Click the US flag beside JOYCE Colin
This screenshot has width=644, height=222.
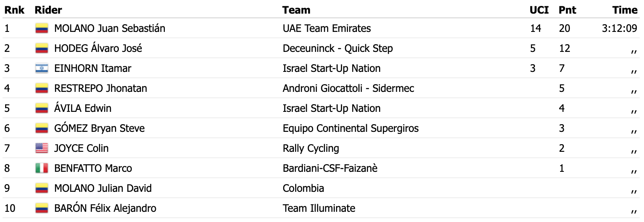pos(41,148)
